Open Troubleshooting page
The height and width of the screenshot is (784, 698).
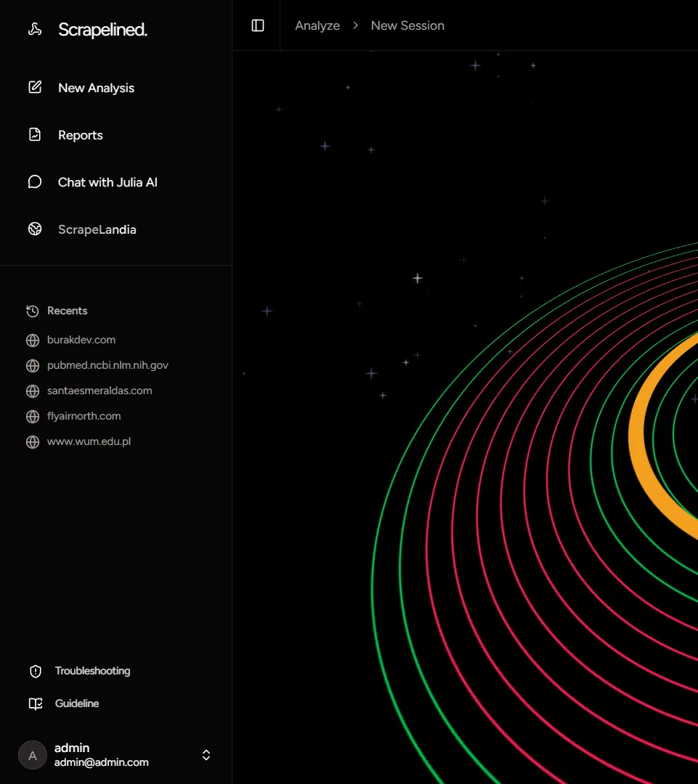[92, 671]
